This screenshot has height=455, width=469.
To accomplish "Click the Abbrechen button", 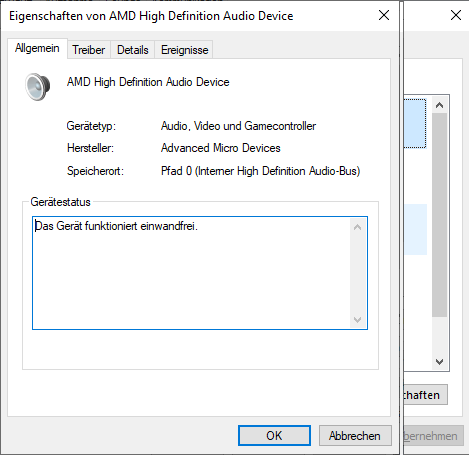I will 355,435.
